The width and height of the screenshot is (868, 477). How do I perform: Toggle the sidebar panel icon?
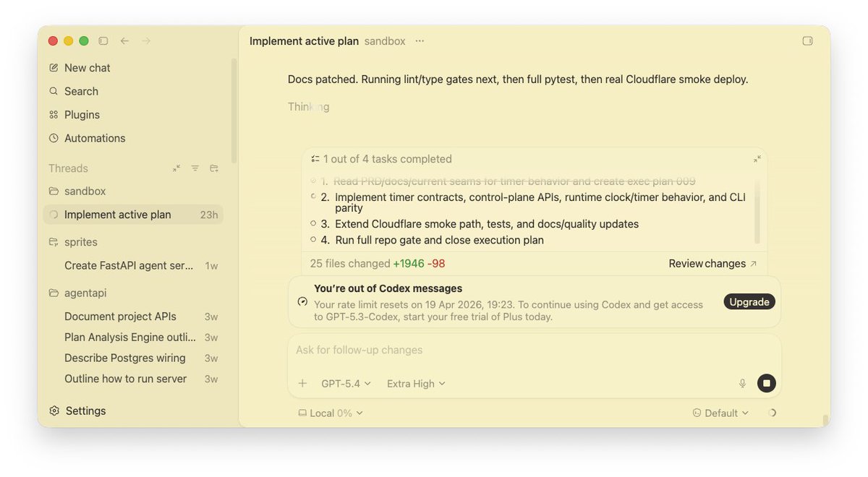click(103, 41)
